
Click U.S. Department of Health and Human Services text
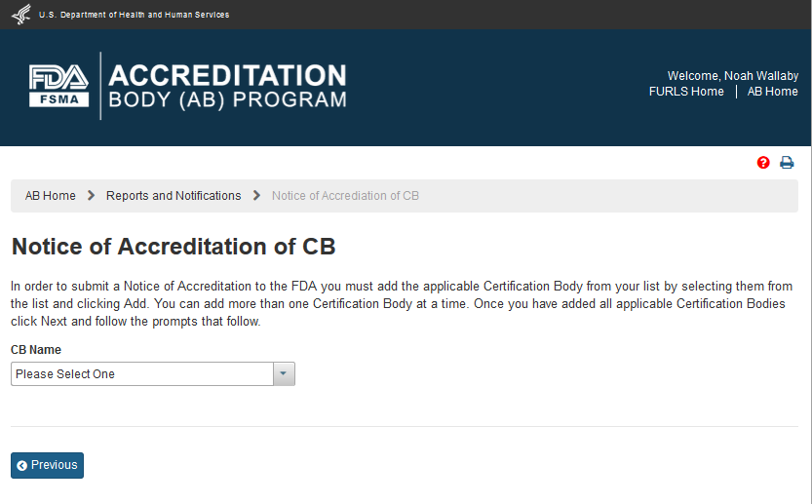pyautogui.click(x=134, y=15)
